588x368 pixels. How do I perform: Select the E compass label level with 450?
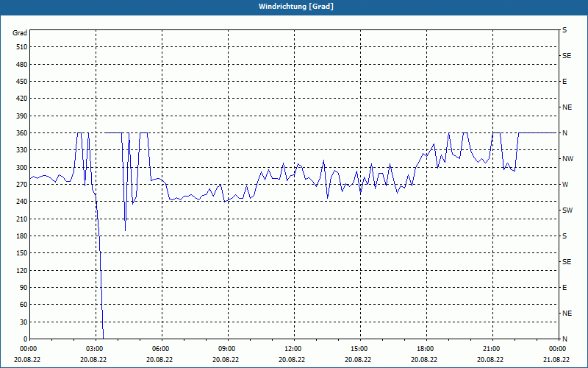pyautogui.click(x=564, y=82)
